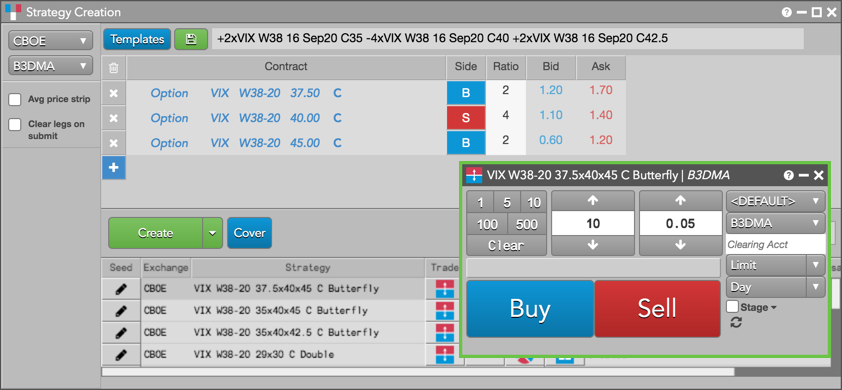842x390 pixels.
Task: Open the Templates menu
Action: click(137, 39)
